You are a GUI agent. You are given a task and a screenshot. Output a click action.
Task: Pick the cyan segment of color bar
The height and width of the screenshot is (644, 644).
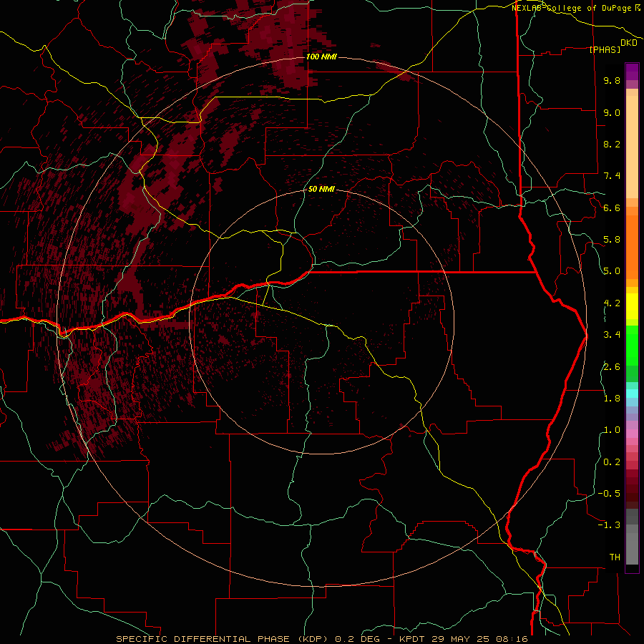[x=632, y=394]
